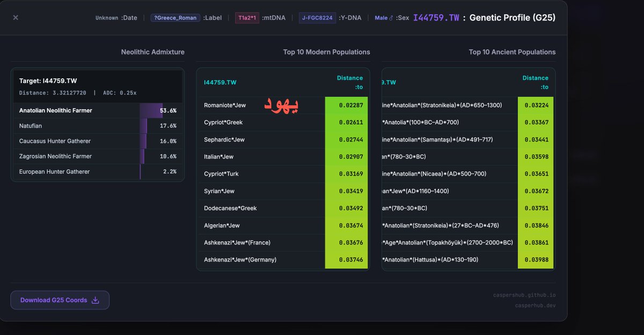
Task: Click the Download G25 Coords button label
Action: (x=54, y=300)
